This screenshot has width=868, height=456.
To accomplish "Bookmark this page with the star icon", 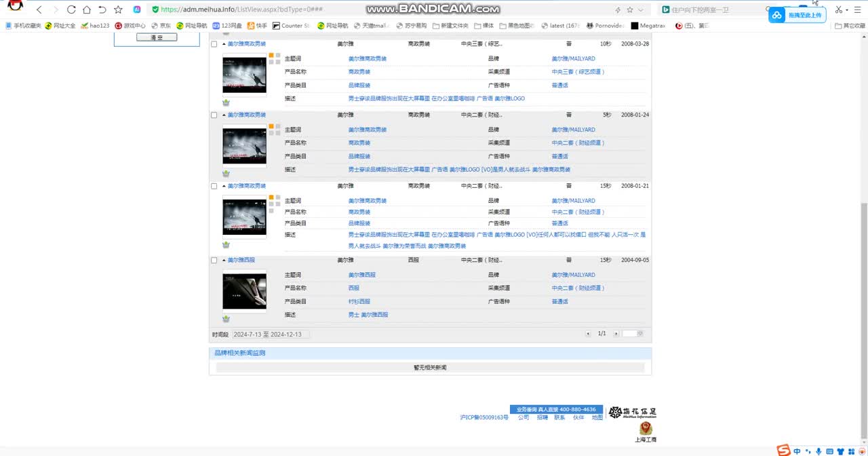I will [119, 9].
